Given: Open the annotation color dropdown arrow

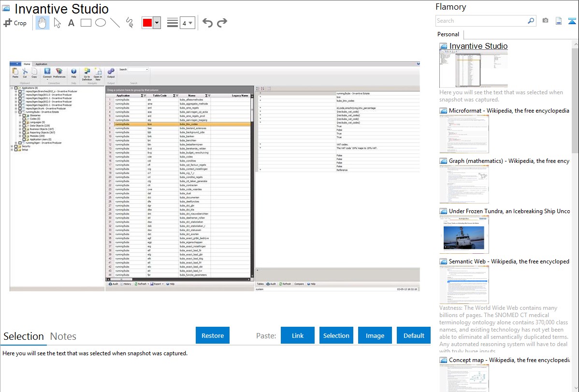Looking at the screenshot, I should click(x=157, y=23).
